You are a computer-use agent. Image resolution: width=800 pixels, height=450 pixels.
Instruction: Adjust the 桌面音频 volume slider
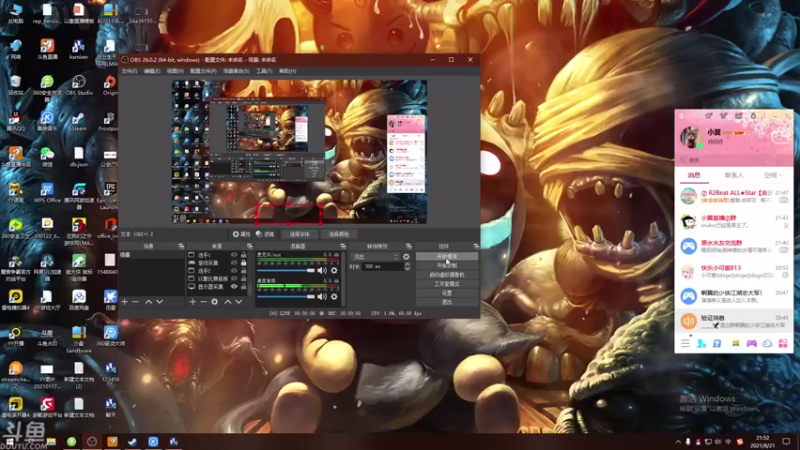click(x=286, y=296)
